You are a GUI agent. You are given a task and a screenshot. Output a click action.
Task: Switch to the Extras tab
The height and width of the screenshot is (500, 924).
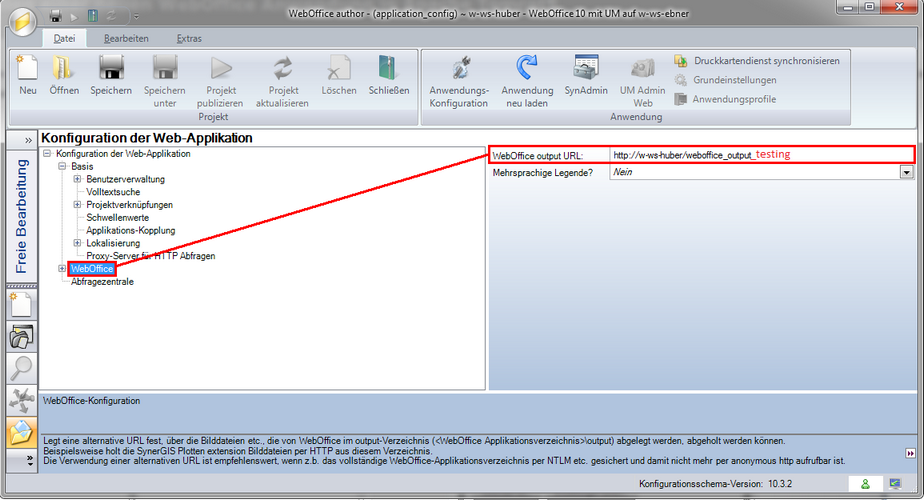pyautogui.click(x=189, y=38)
